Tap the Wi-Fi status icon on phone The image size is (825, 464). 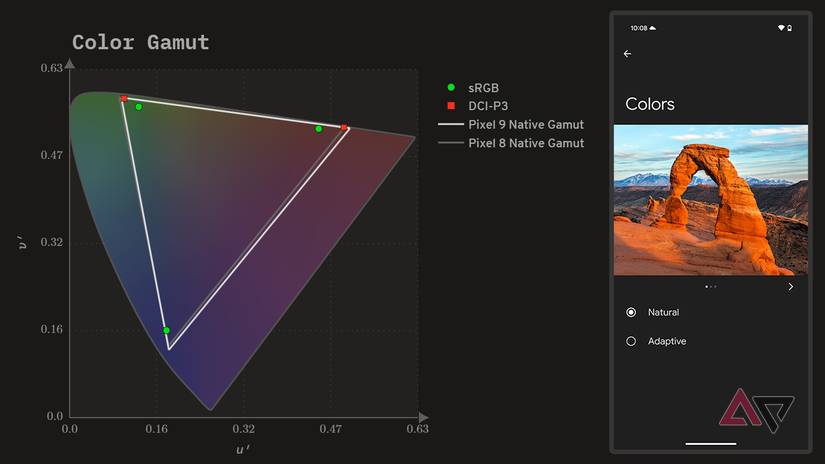[x=781, y=28]
